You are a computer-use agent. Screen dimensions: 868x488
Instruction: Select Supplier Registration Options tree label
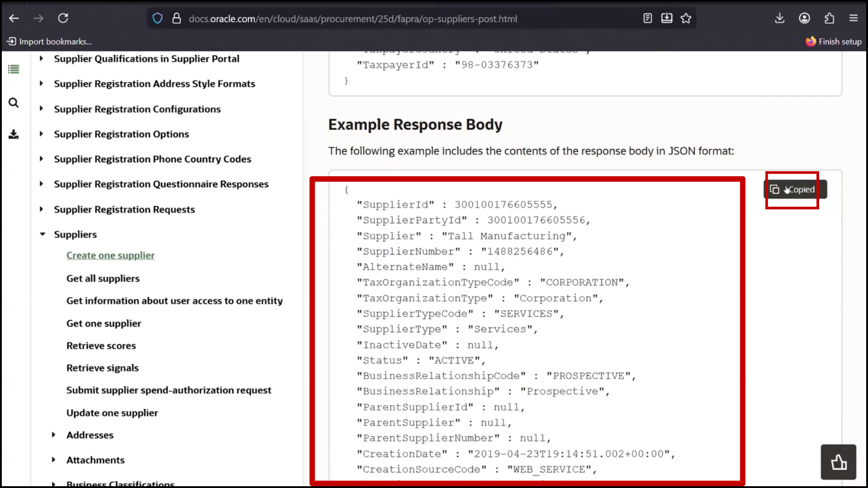[x=122, y=134]
